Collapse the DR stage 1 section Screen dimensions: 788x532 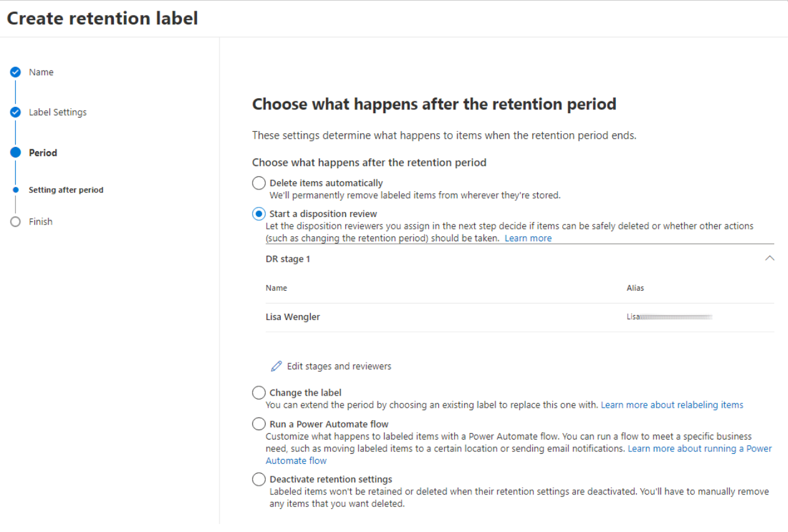(770, 258)
